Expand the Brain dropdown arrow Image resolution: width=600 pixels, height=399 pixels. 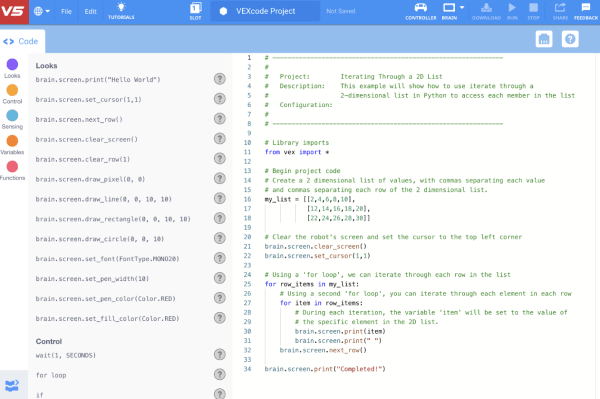tap(462, 8)
